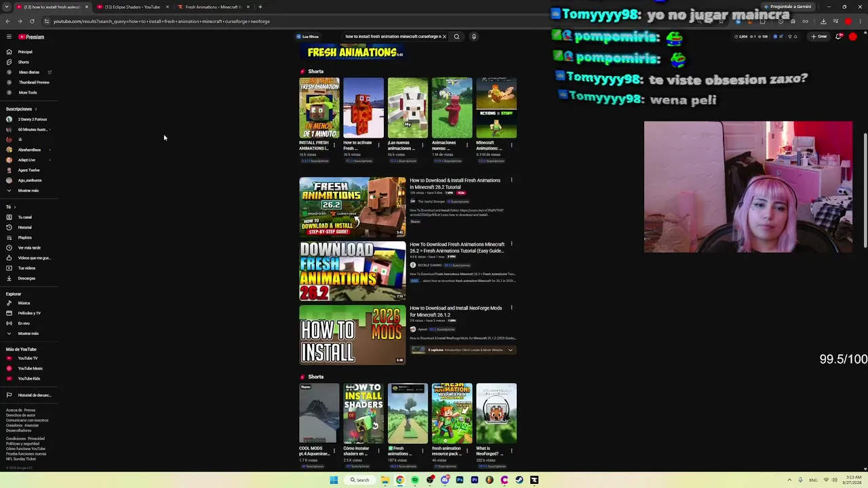Image resolution: width=868 pixels, height=488 pixels.
Task: Open Descargas in the sidebar
Action: point(26,278)
